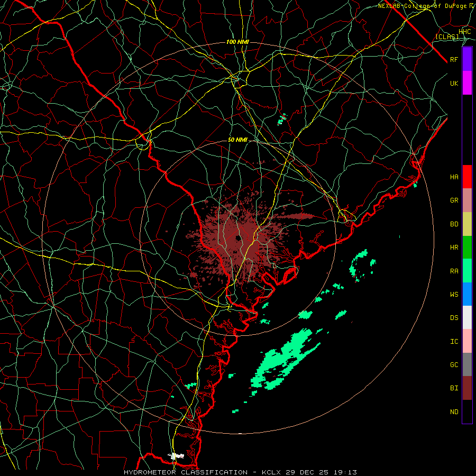Click the gray GC legend swatch
This screenshot has width=476, height=476.
(467, 364)
